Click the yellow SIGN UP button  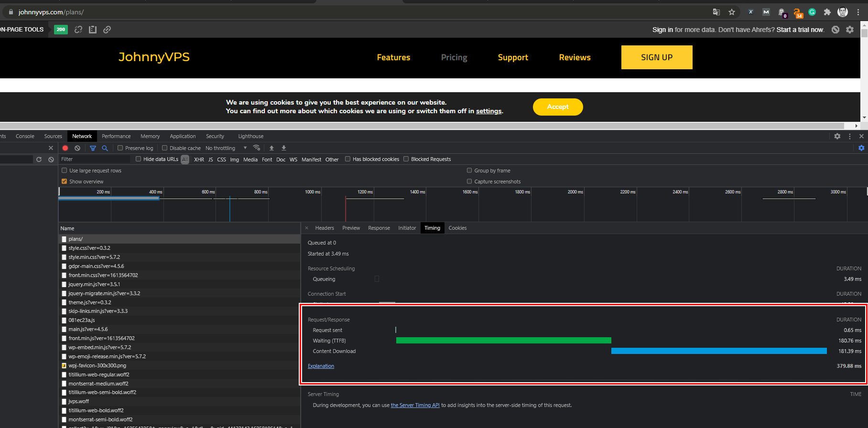[657, 57]
